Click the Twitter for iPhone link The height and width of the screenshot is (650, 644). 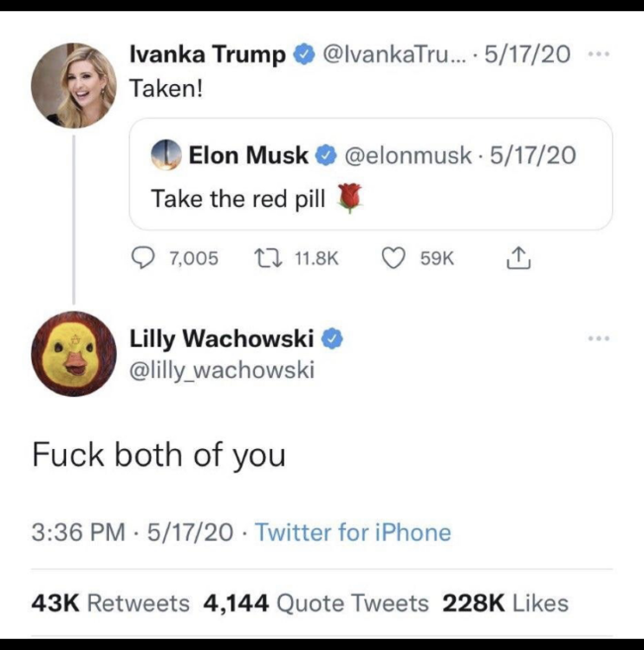(354, 531)
